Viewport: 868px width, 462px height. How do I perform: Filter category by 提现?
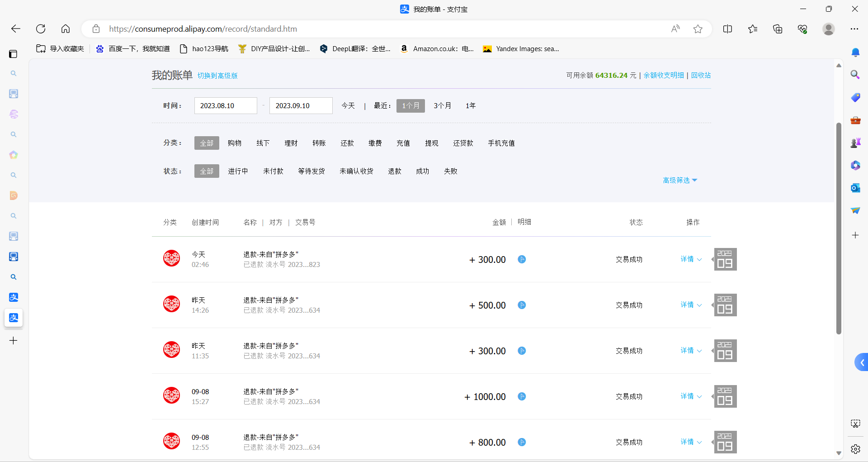point(432,143)
